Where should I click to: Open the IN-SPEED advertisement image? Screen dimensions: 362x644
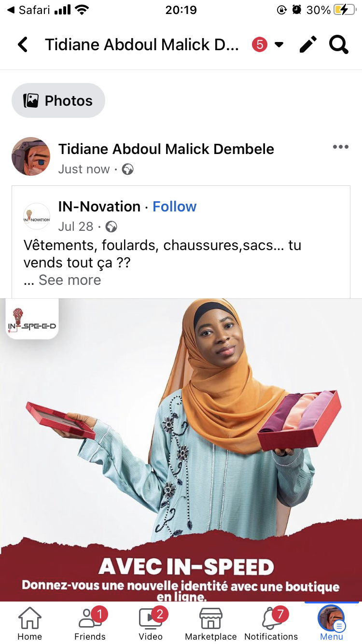point(181,450)
